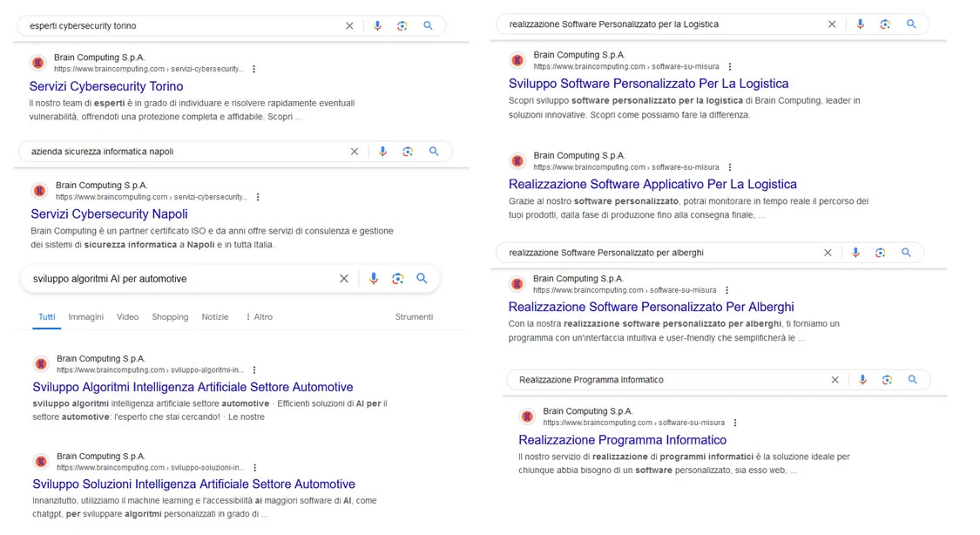Open image search for 'azienda sicurezza informatica napoli'
This screenshot has width=980, height=535.
(408, 152)
